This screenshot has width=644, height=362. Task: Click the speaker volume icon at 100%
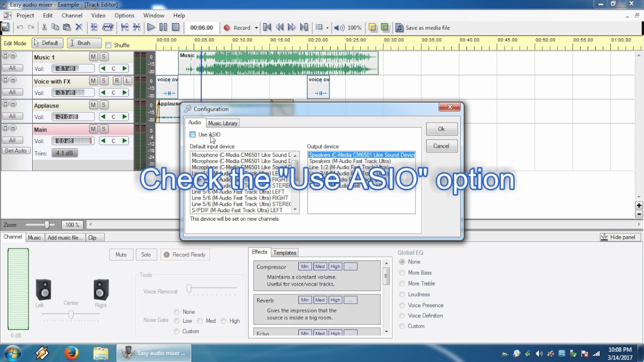point(340,28)
